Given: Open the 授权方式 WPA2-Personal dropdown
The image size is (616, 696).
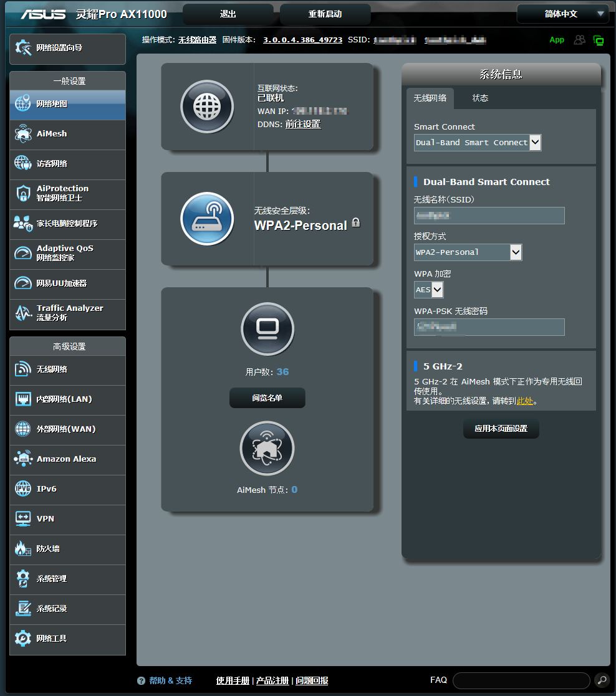Looking at the screenshot, I should point(468,252).
